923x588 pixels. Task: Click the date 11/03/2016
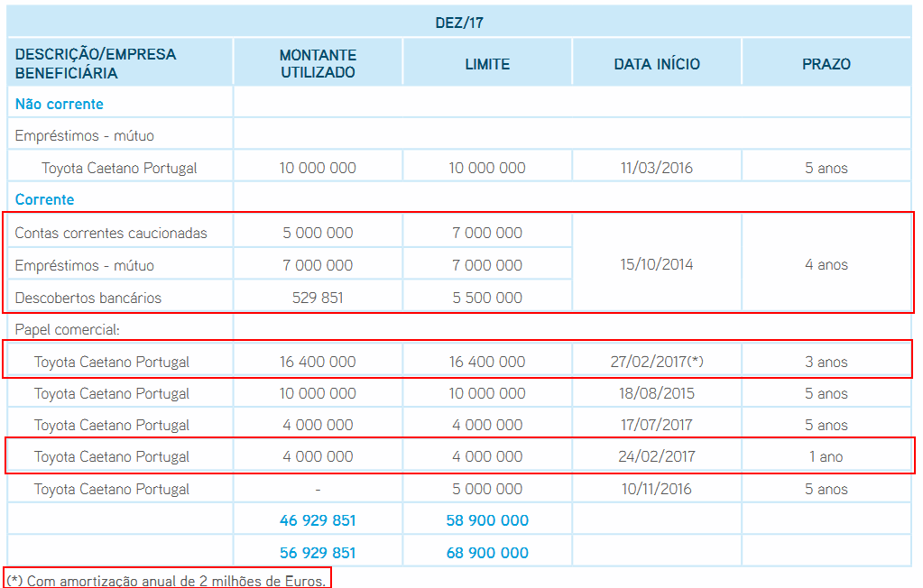pos(657,168)
